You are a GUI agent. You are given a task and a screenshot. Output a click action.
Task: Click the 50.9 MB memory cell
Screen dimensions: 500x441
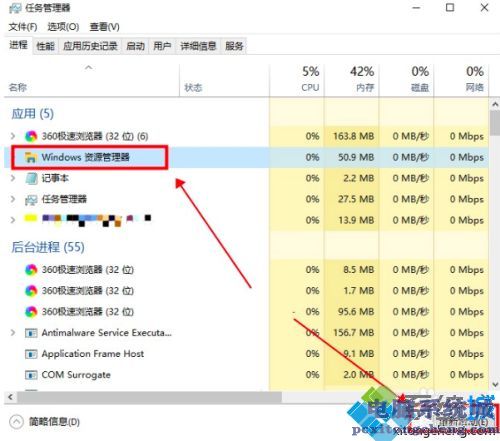[351, 157]
